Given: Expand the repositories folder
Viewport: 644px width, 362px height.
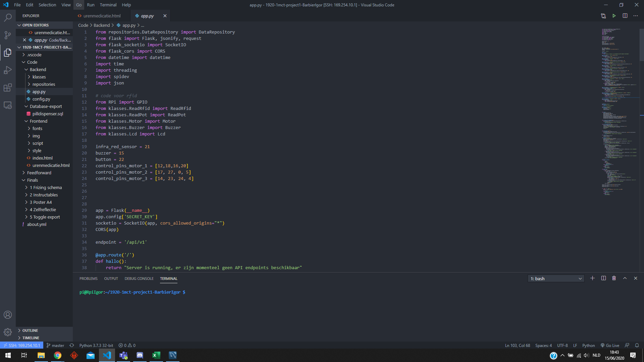Looking at the screenshot, I should pos(44,84).
